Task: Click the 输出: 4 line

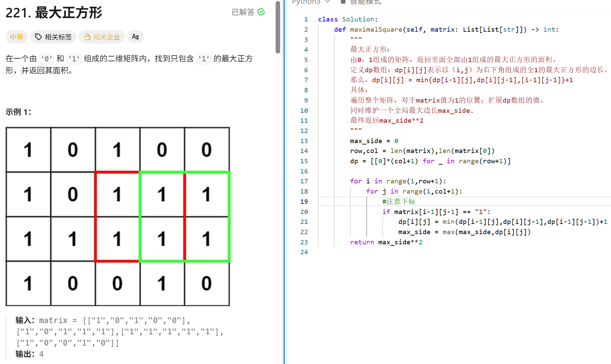Action: tap(30, 354)
